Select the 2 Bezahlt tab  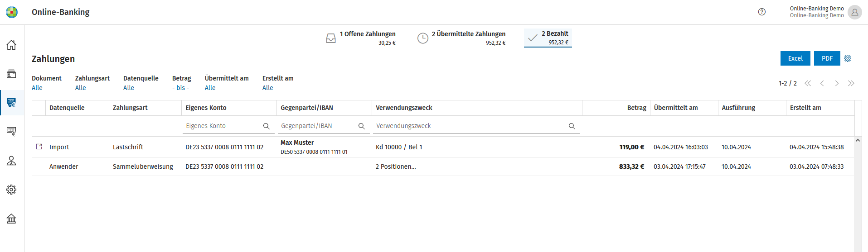[x=548, y=38]
